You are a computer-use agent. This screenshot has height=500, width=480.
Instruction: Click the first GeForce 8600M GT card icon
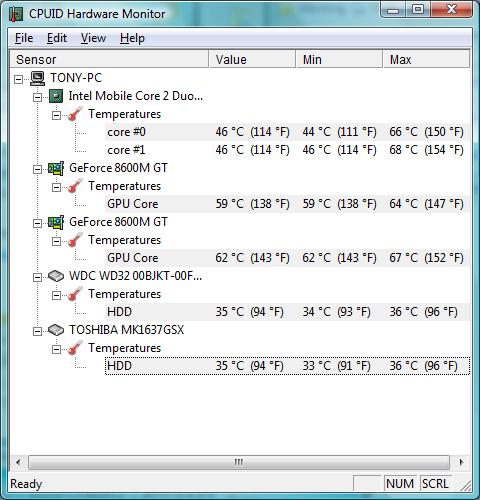pyautogui.click(x=56, y=168)
